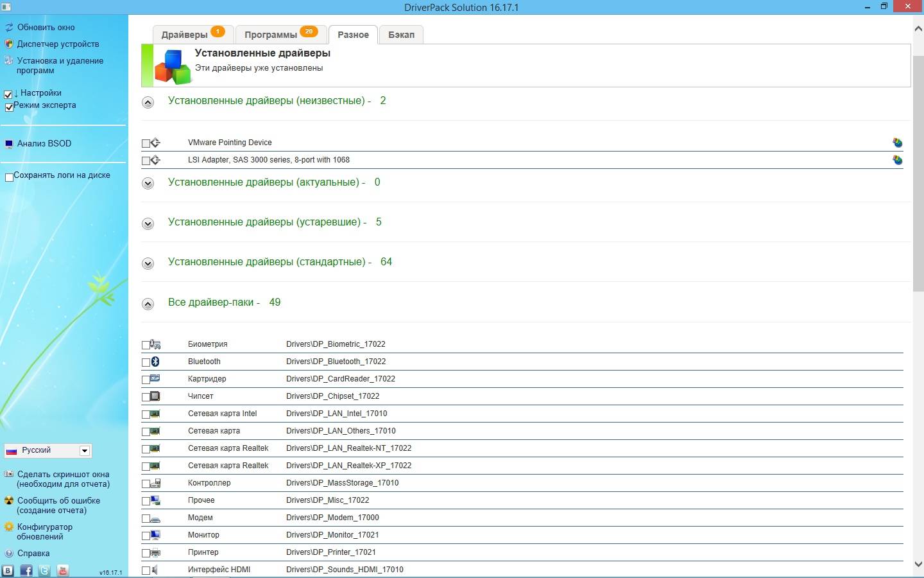Click the Картридер driver-pack icon
The image size is (924, 578).
(x=155, y=379)
